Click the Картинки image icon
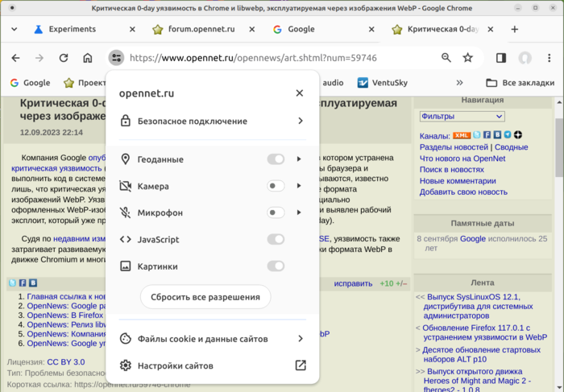Viewport: 564px width, 392px height. point(125,266)
